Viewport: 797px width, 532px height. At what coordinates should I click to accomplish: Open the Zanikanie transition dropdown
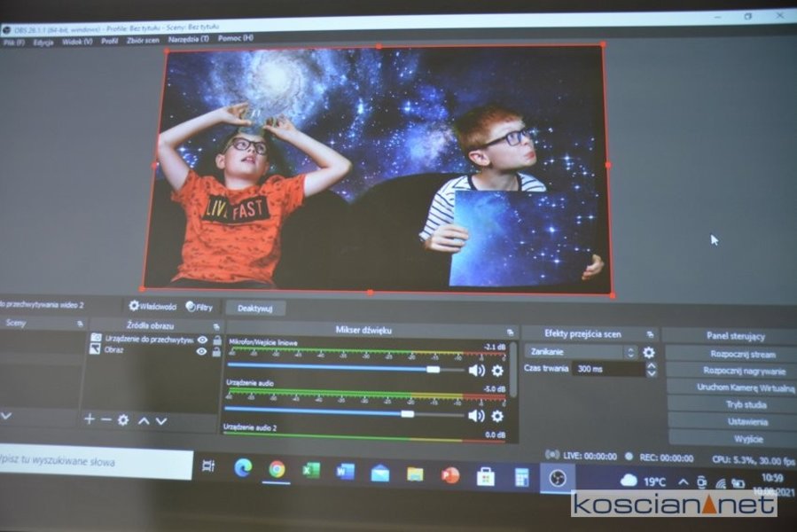pyautogui.click(x=581, y=352)
